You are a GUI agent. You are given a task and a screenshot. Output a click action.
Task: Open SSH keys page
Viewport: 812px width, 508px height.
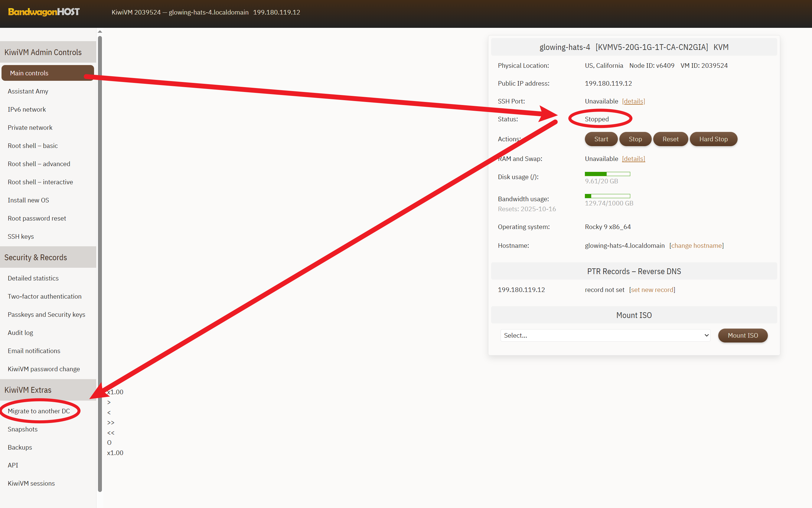[x=21, y=236]
